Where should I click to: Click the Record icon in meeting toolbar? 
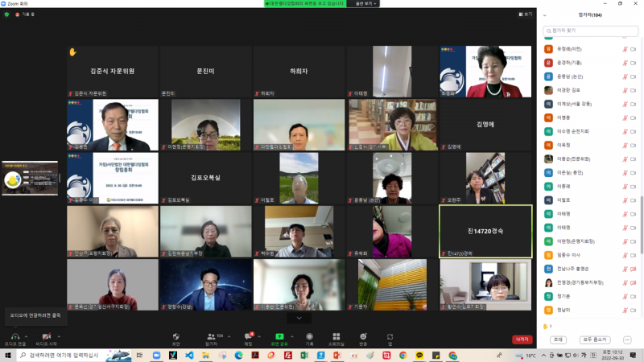pyautogui.click(x=309, y=336)
